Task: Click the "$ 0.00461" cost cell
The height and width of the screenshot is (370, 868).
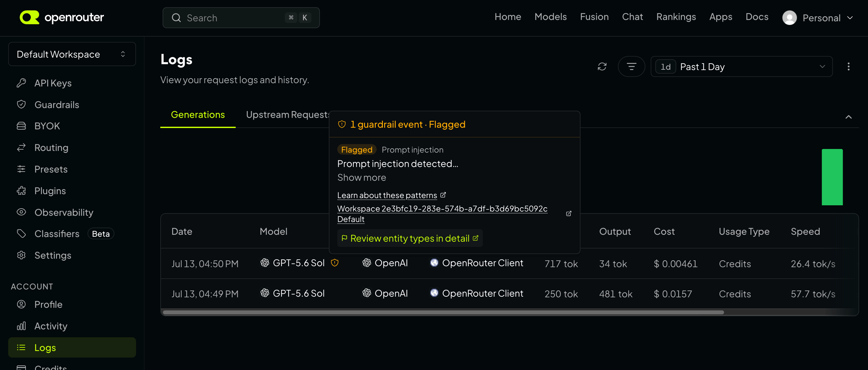Action: click(x=676, y=264)
